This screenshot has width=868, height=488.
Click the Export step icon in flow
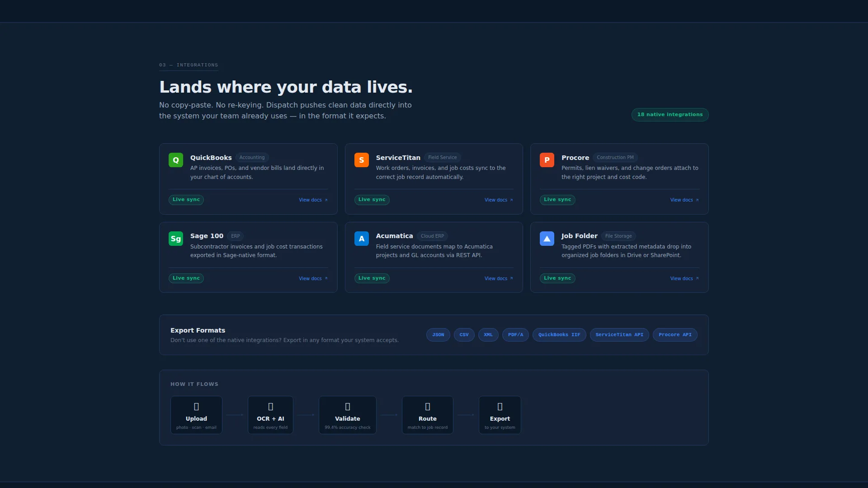(500, 407)
